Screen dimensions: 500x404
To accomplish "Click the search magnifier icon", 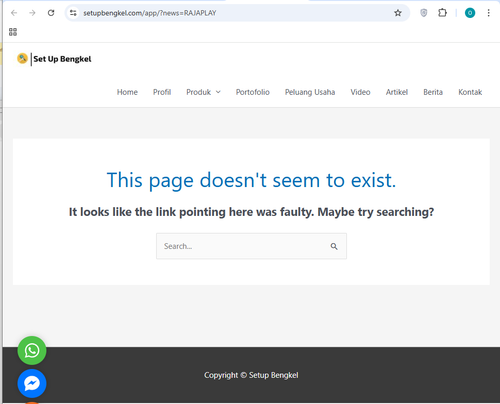I will [334, 246].
